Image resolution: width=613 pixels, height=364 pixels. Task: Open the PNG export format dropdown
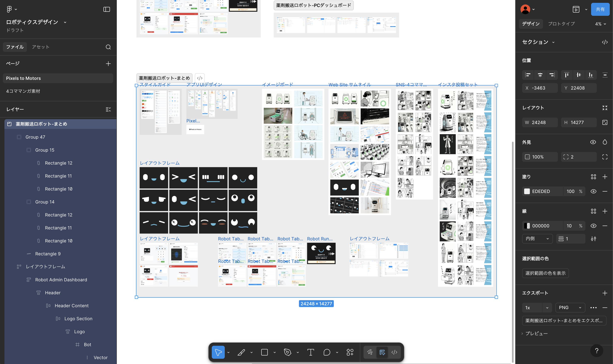point(570,308)
